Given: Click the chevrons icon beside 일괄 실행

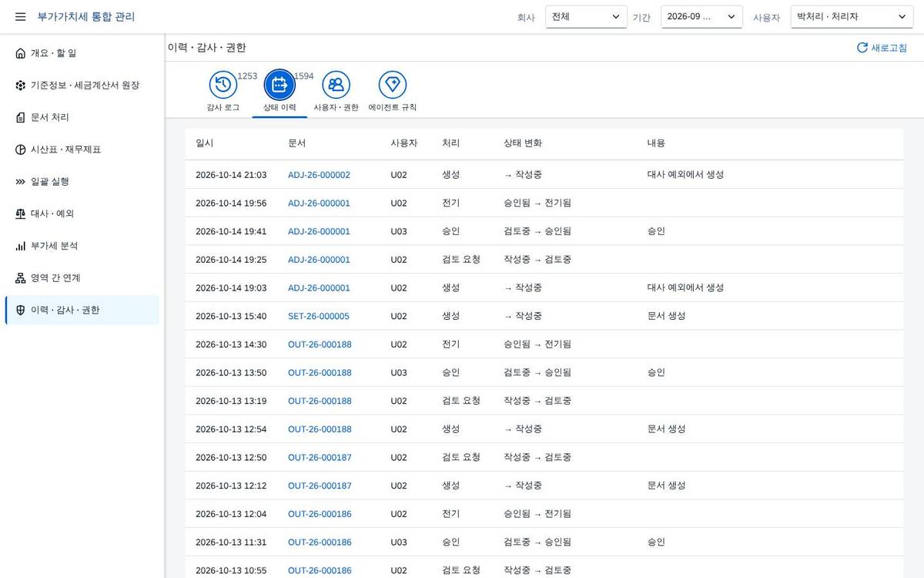Looking at the screenshot, I should point(21,182).
